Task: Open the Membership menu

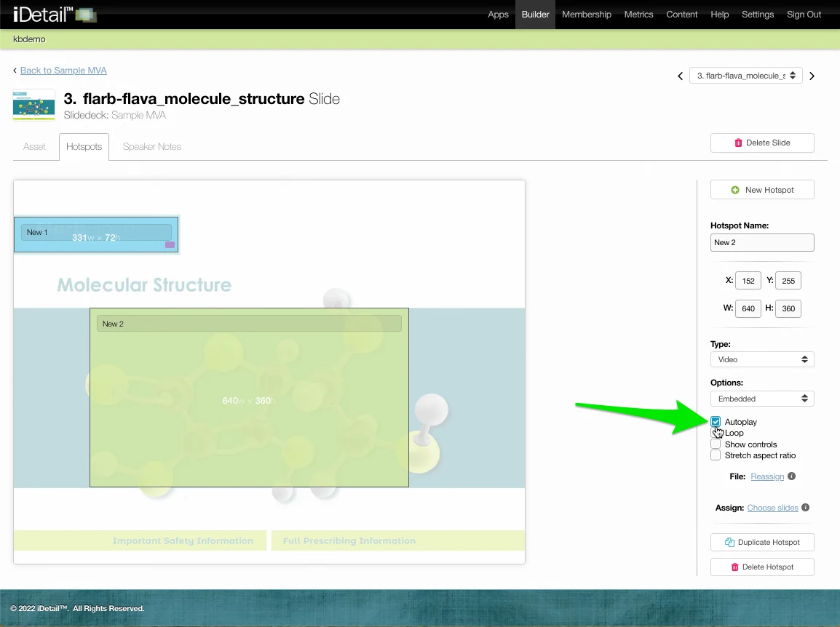Action: coord(587,15)
